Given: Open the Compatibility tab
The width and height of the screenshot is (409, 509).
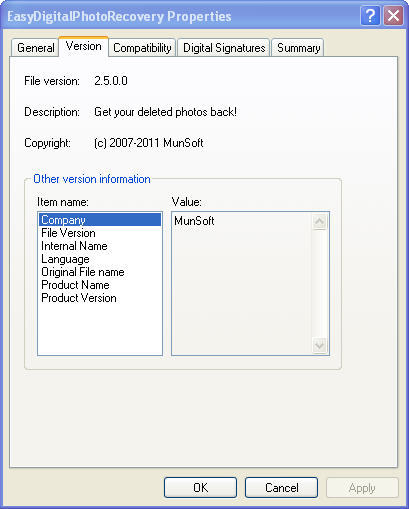Looking at the screenshot, I should (142, 48).
